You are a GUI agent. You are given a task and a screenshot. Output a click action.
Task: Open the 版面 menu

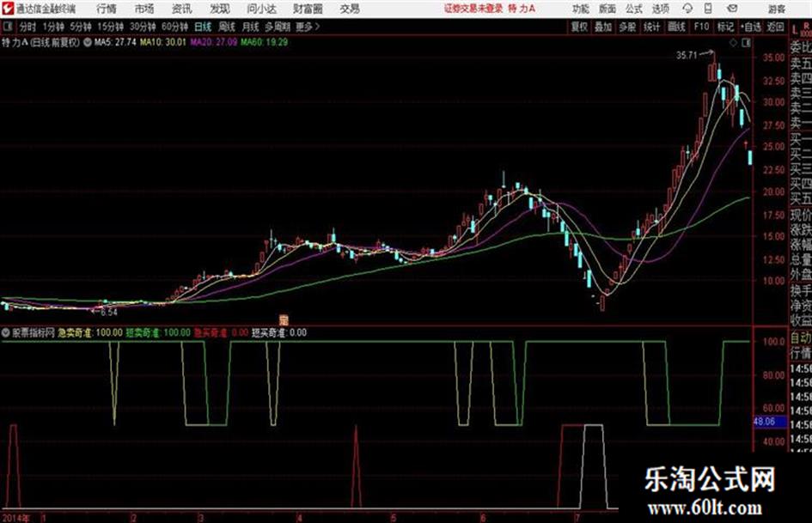(x=607, y=9)
